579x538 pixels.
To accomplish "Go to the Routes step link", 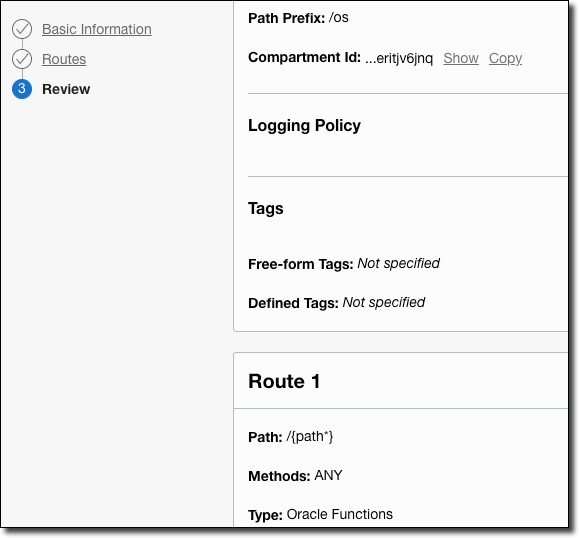I will coord(64,59).
